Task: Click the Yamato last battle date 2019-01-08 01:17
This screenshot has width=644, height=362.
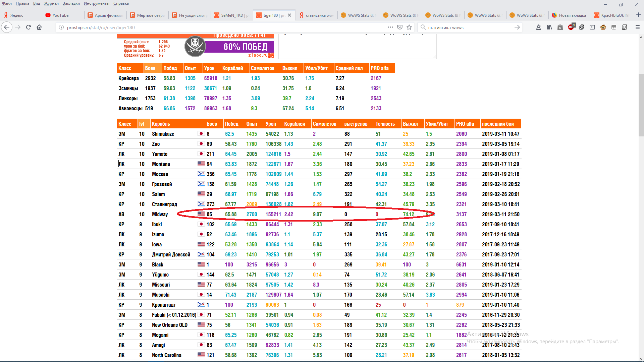Action: [x=500, y=154]
